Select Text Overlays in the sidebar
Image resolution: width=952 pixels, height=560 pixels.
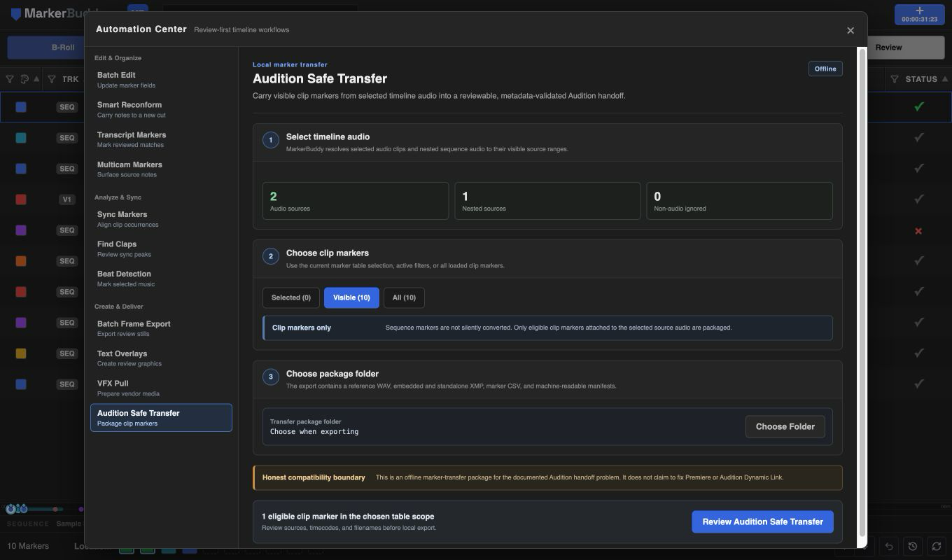pos(161,358)
